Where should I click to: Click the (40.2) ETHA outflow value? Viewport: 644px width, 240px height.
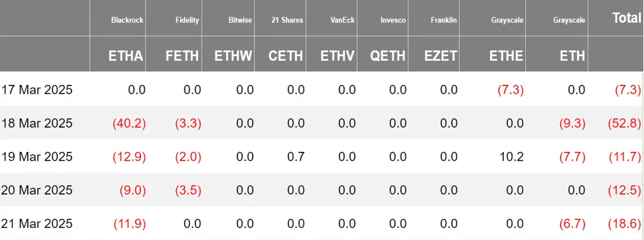pos(129,123)
